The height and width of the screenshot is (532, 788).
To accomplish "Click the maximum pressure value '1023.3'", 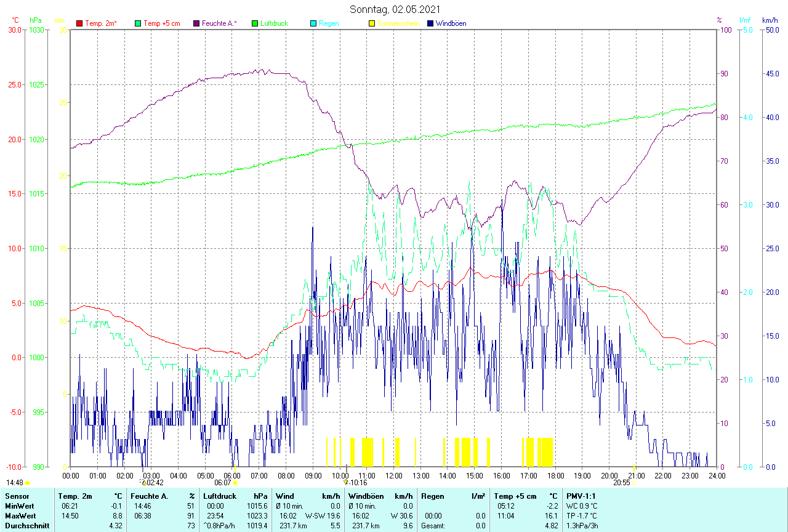I will pos(257,515).
